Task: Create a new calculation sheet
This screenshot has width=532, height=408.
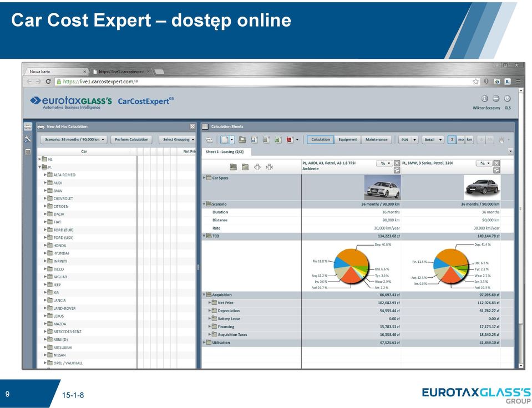Action: pyautogui.click(x=225, y=140)
